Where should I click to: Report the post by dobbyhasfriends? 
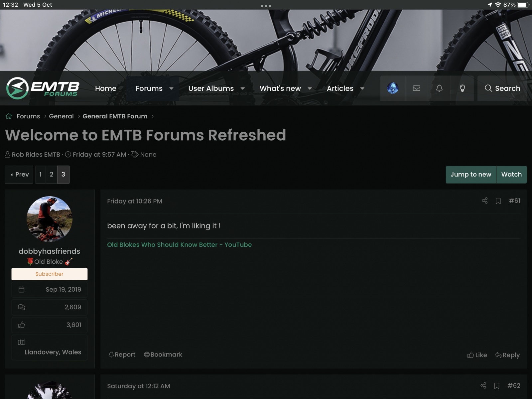click(122, 354)
